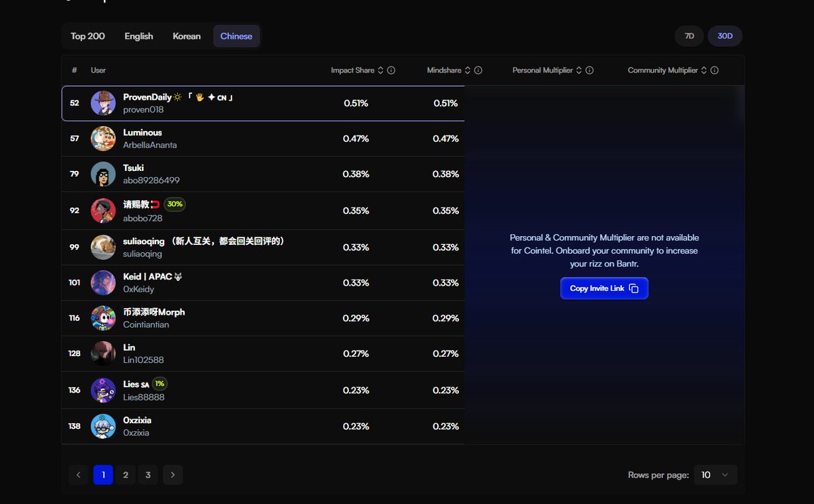Open the ArbellaAnanta handle

point(150,145)
